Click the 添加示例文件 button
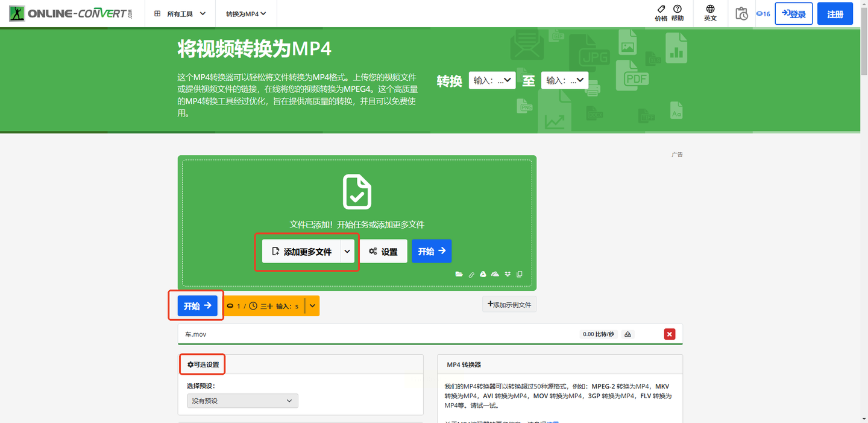 [x=509, y=305]
